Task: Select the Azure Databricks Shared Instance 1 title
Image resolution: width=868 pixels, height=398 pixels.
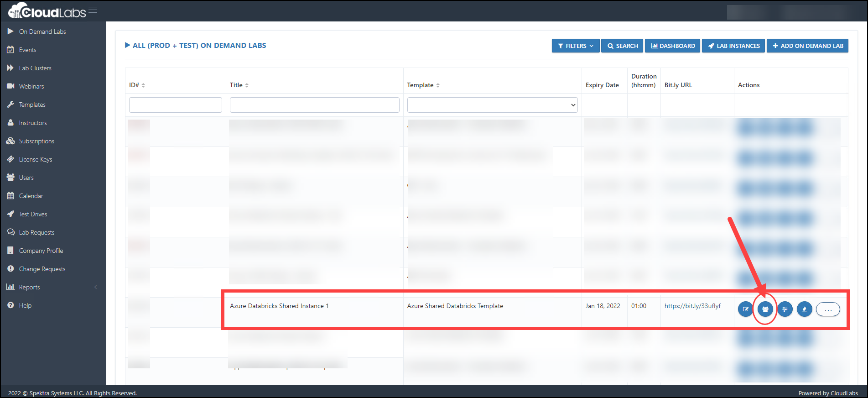Action: pyautogui.click(x=279, y=306)
